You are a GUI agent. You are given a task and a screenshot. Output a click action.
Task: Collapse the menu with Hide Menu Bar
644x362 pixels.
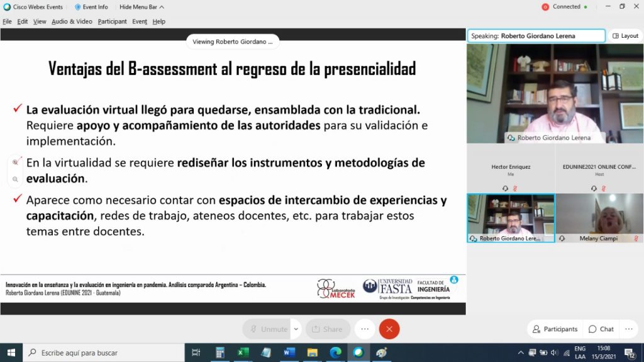tap(142, 7)
